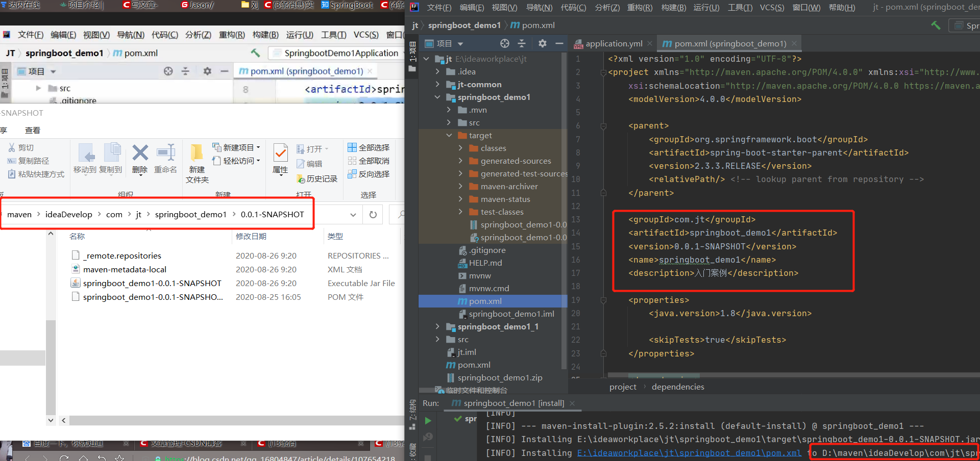Open the Open (打开) dropdown in ribbon
980x461 pixels.
click(x=312, y=149)
